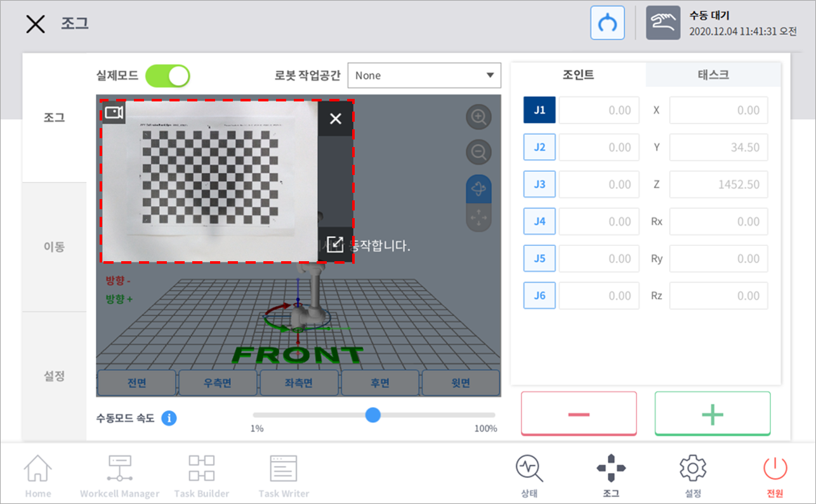Click the Z coordinate value field
This screenshot has height=504, width=816.
(718, 184)
